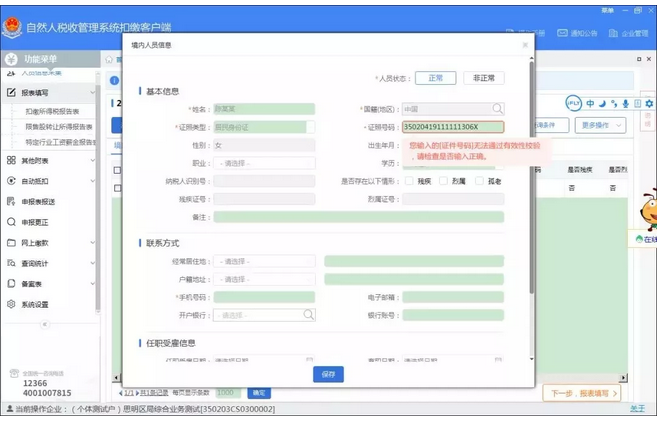
Task: Click the 功能菜单 yen coin icon
Action: pos(11,59)
